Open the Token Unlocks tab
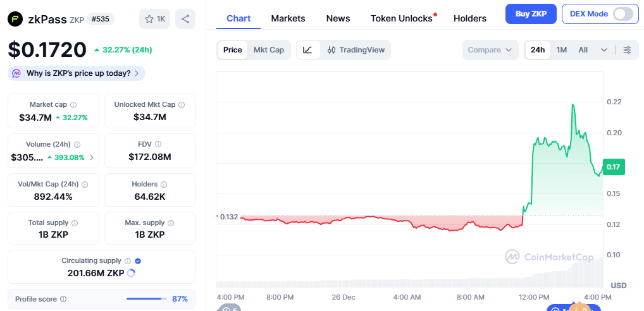 (402, 18)
